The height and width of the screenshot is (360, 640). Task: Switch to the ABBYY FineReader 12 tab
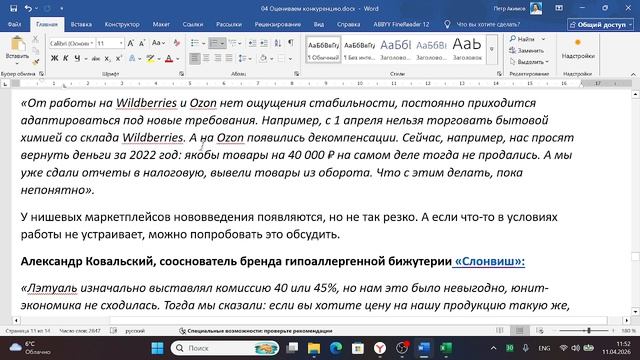[x=401, y=24]
